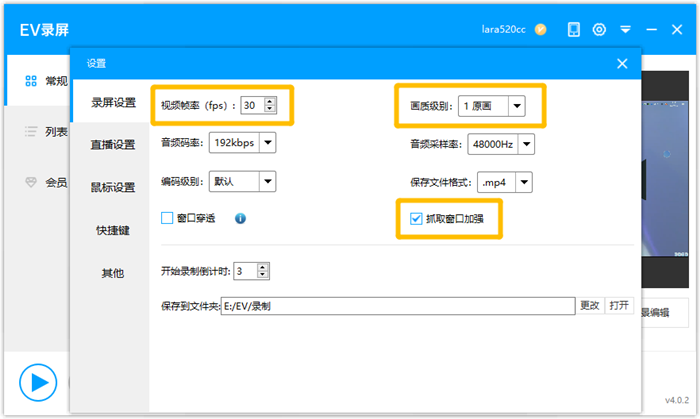This screenshot has height=419, width=700.
Task: Click the 列表 label in main sidebar
Action: [x=56, y=132]
